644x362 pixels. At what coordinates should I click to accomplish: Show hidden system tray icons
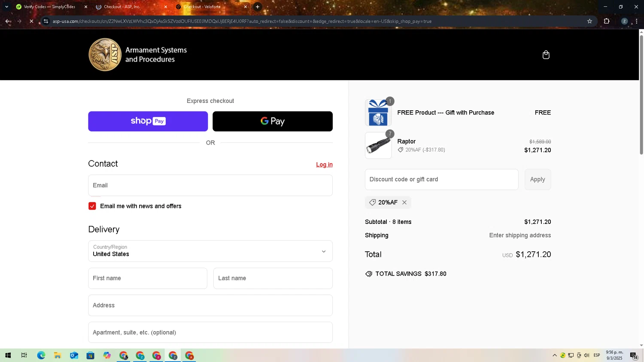click(555, 356)
